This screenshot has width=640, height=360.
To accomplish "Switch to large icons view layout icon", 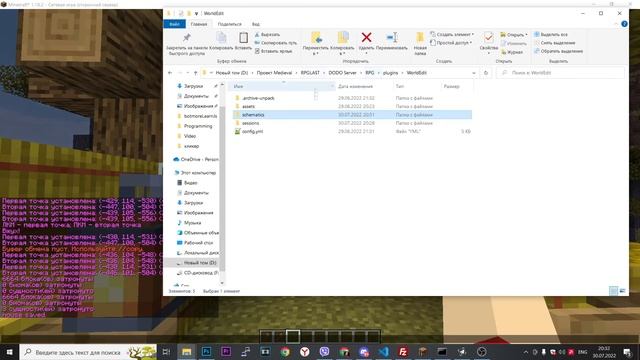I will click(x=622, y=291).
